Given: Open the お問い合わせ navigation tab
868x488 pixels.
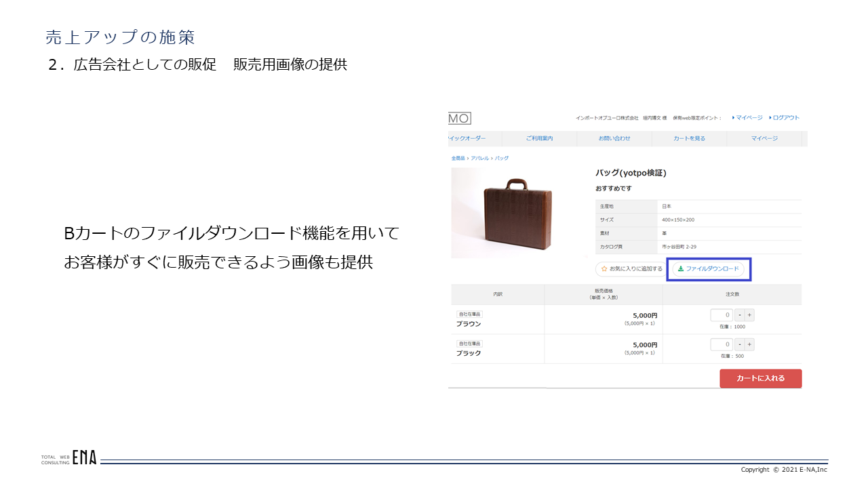Looking at the screenshot, I should [614, 138].
